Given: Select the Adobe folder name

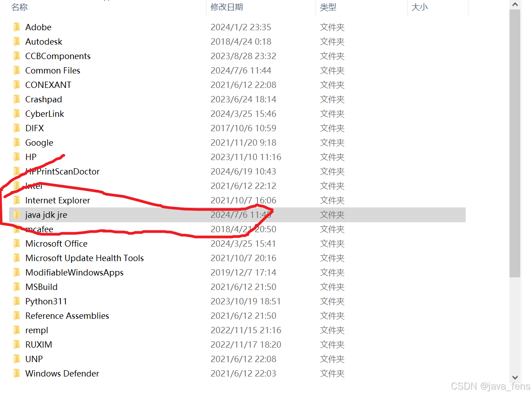Looking at the screenshot, I should [x=38, y=27].
